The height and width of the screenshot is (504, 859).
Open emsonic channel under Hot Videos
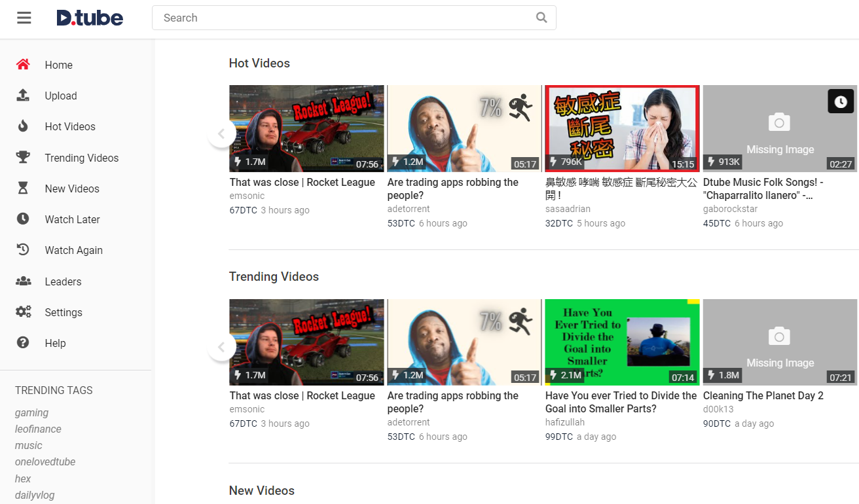point(247,196)
